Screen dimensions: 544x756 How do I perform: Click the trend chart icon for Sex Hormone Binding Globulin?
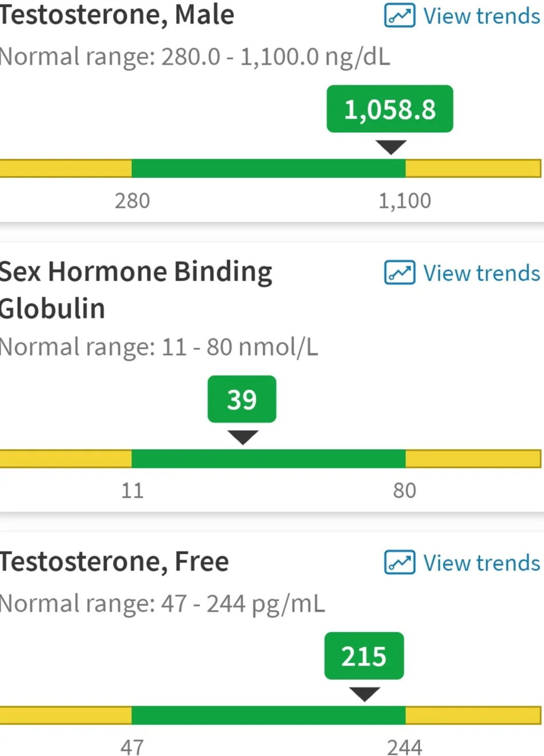(x=400, y=273)
